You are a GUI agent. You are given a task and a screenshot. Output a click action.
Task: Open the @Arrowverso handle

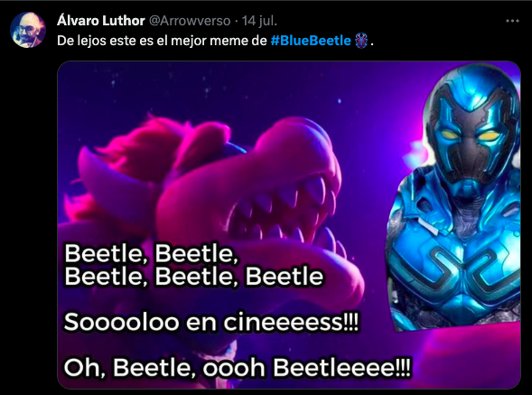pyautogui.click(x=190, y=21)
